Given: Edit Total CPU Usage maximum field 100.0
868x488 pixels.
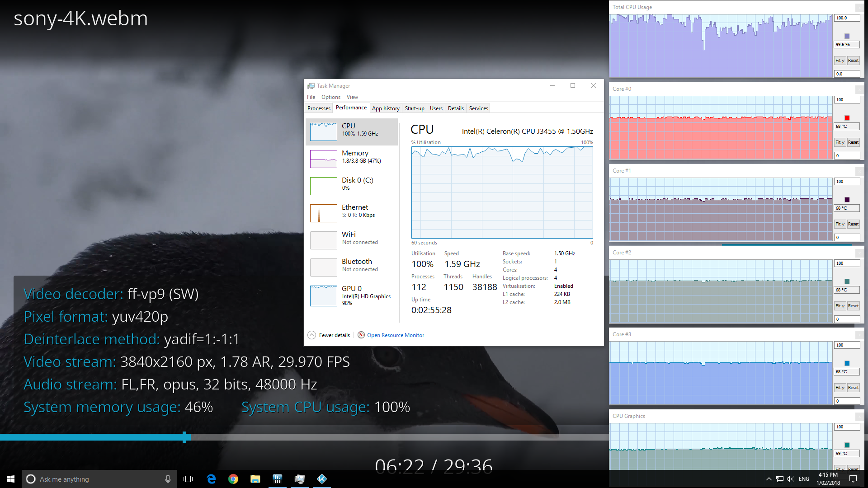Looking at the screenshot, I should click(x=847, y=18).
